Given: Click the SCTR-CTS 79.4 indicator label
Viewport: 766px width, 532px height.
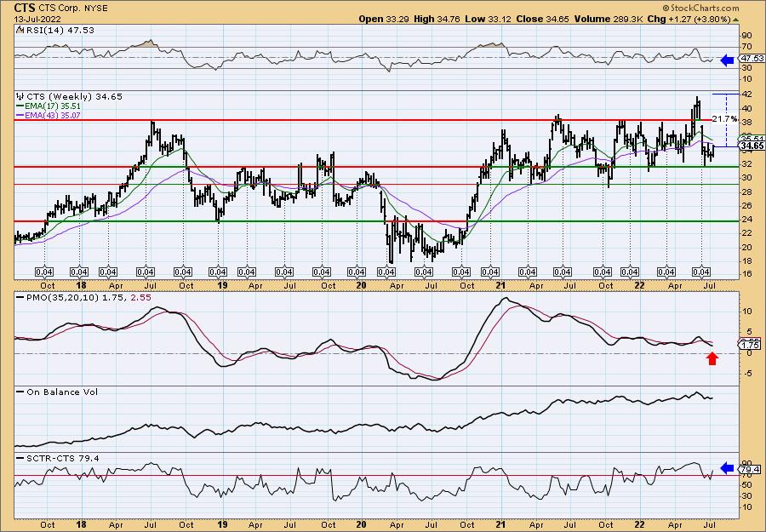Looking at the screenshot, I should click(62, 458).
